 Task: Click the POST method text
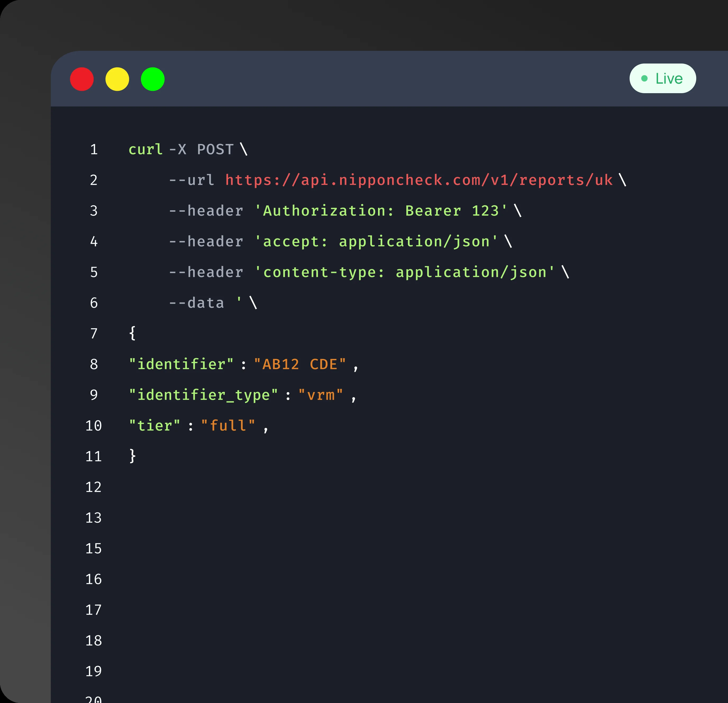tap(215, 149)
